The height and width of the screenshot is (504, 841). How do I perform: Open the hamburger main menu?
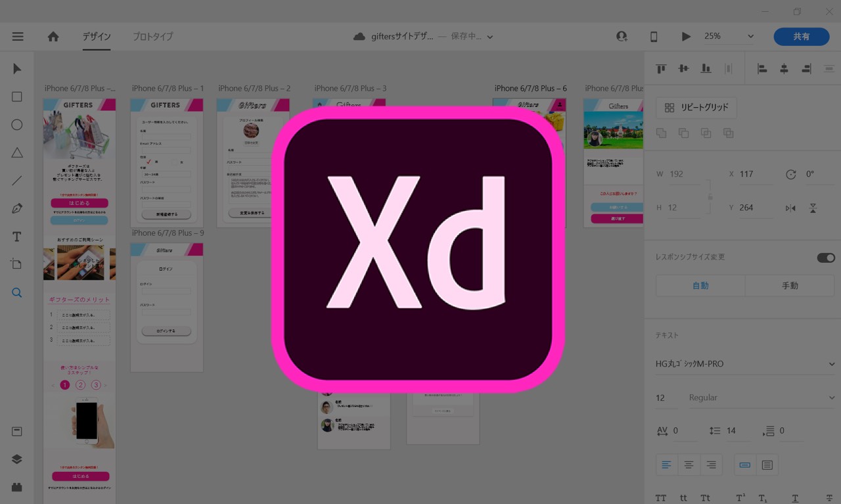point(18,37)
